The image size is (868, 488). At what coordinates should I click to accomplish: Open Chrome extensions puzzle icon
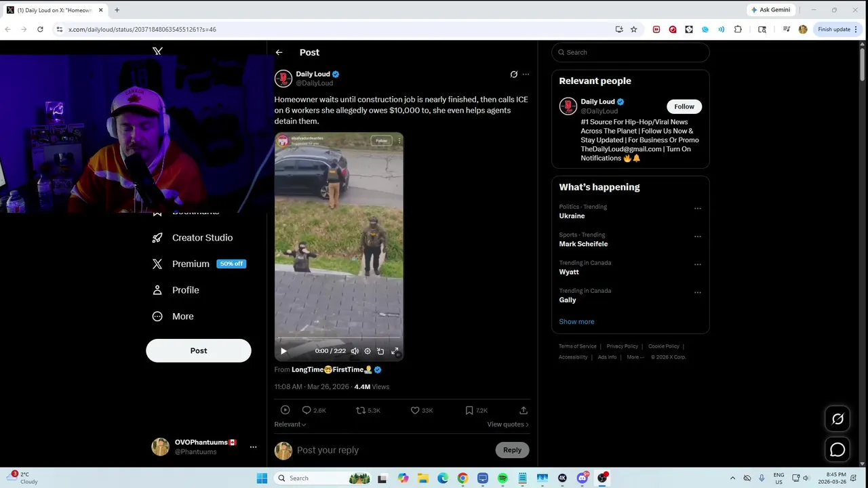(x=738, y=29)
